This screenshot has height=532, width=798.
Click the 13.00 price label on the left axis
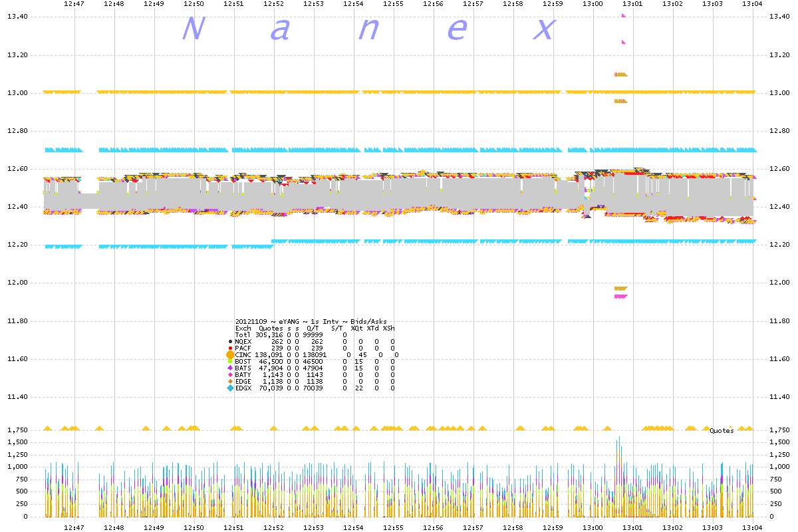coord(16,93)
